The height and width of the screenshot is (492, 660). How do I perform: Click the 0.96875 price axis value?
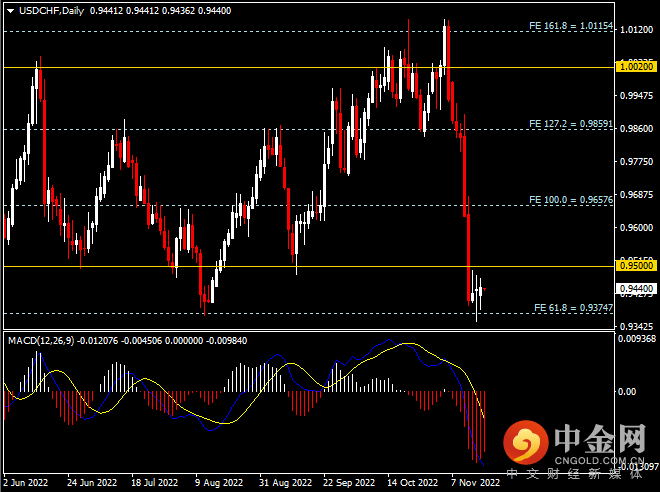pos(636,195)
